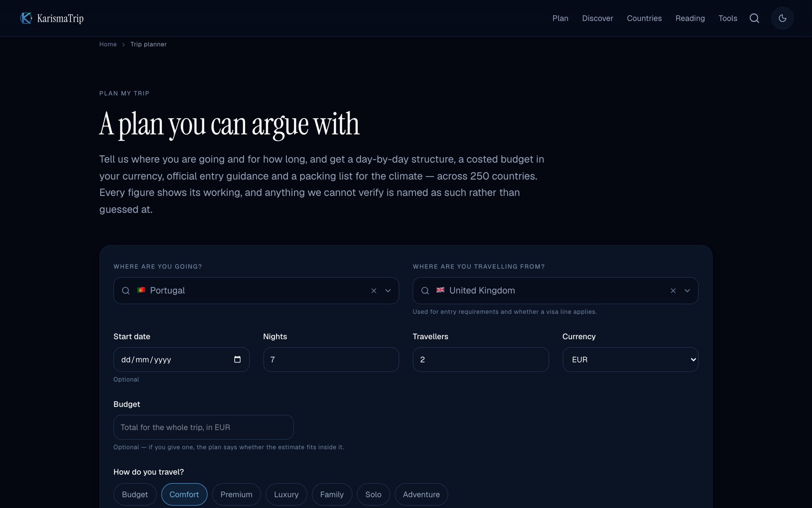This screenshot has width=812, height=508.
Task: Select the Adventure travel style
Action: (x=421, y=494)
